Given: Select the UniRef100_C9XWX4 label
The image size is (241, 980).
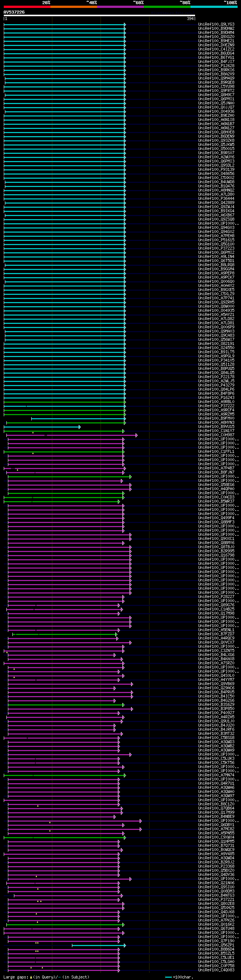Looking at the screenshot, I should click(x=216, y=838).
